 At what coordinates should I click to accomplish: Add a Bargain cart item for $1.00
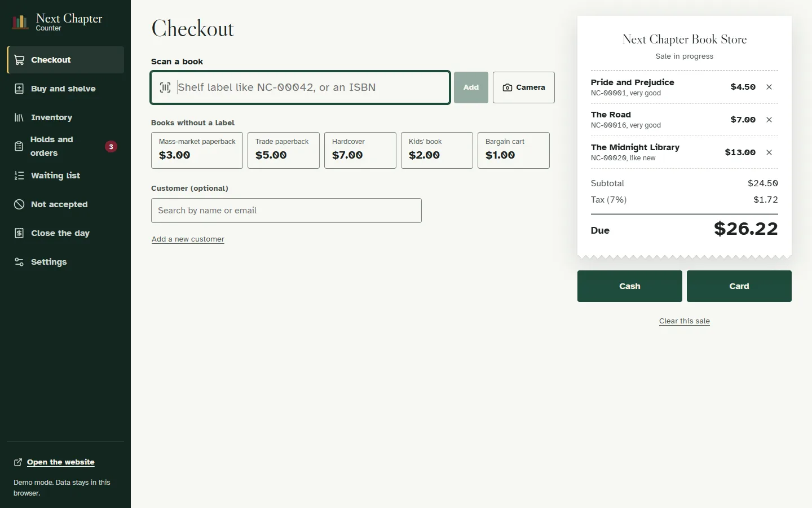point(514,150)
